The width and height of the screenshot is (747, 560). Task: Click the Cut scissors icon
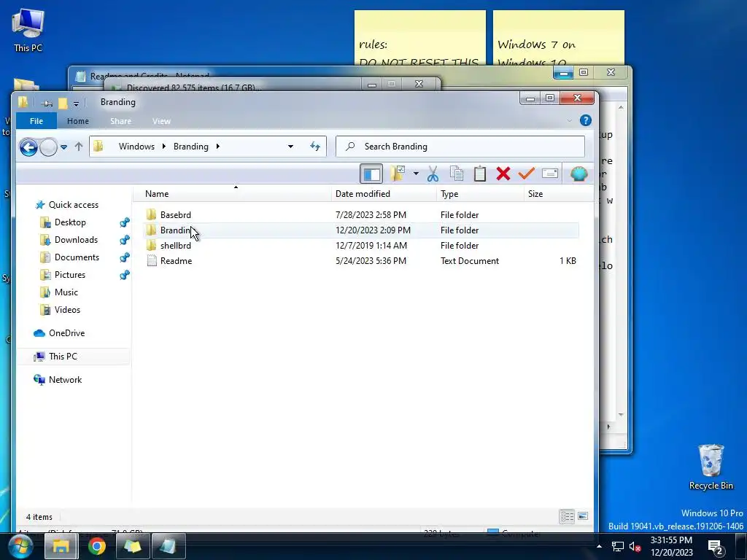(433, 174)
